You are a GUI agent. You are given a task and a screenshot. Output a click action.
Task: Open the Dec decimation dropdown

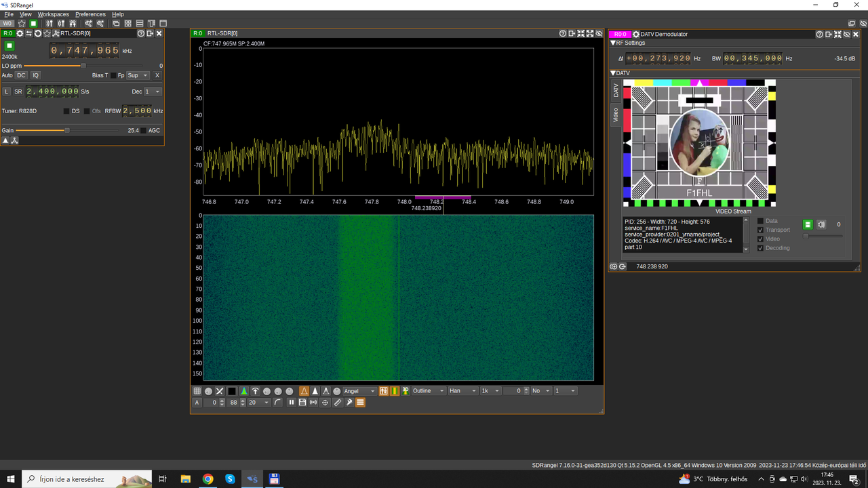tap(153, 91)
